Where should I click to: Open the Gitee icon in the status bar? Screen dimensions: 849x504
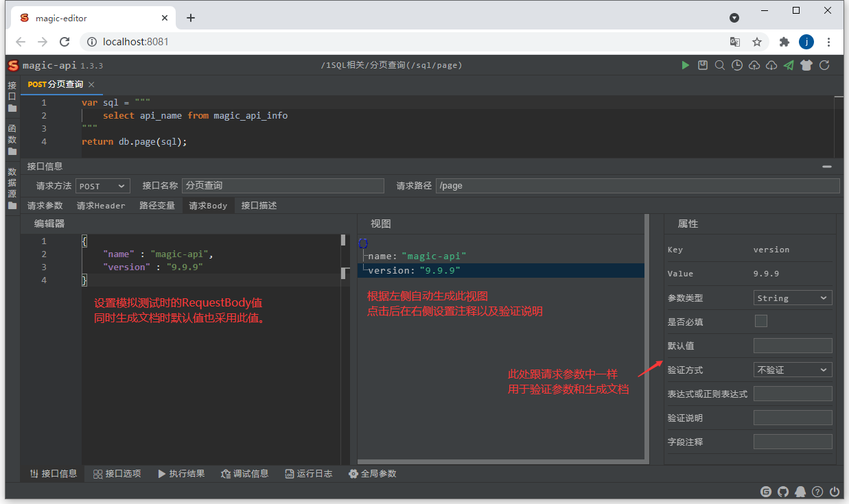click(766, 492)
